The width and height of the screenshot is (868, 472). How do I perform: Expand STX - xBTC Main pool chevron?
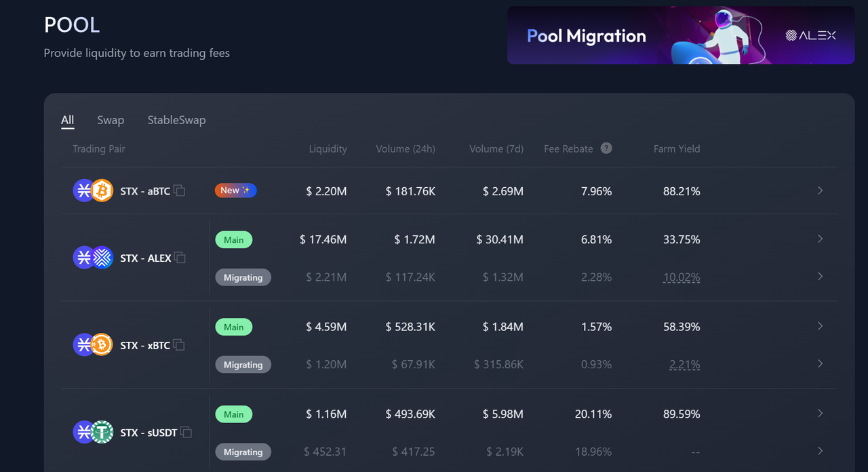click(x=820, y=326)
